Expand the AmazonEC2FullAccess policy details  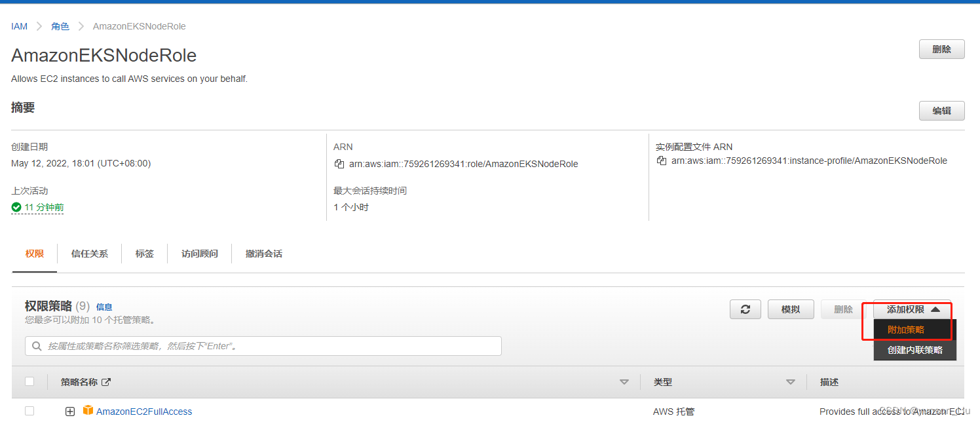(x=70, y=412)
